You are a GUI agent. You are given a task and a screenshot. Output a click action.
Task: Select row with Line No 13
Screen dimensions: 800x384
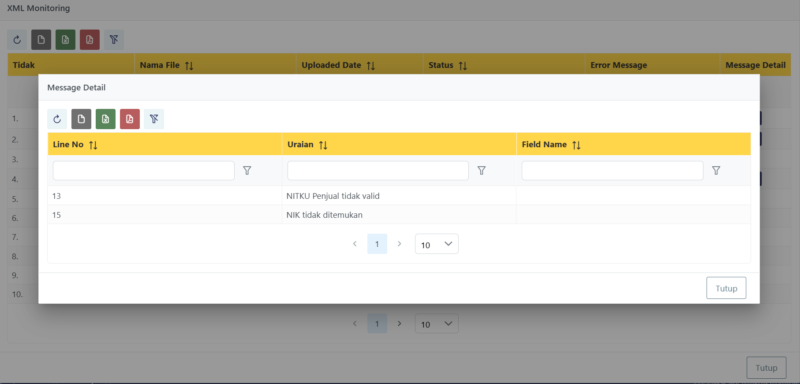tap(399, 196)
